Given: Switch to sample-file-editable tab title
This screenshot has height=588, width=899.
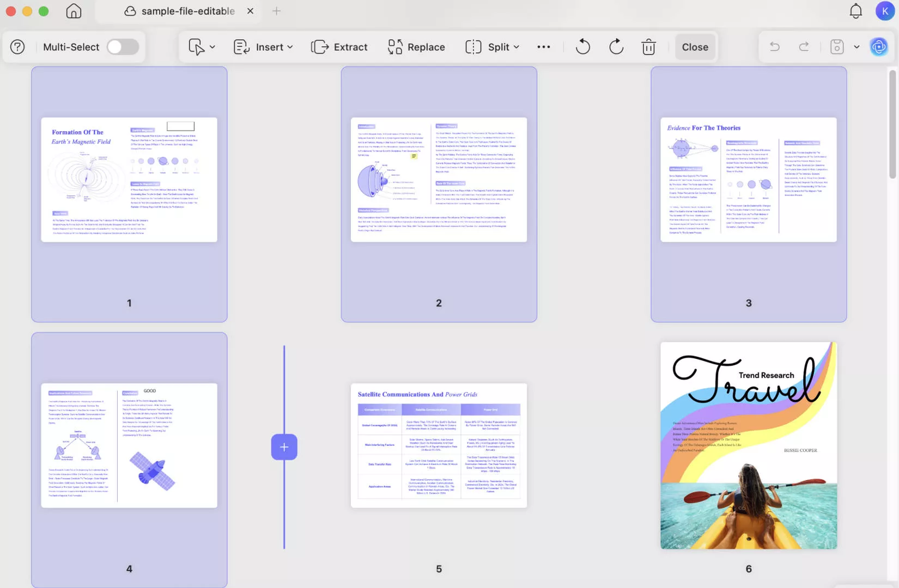Looking at the screenshot, I should coord(188,11).
